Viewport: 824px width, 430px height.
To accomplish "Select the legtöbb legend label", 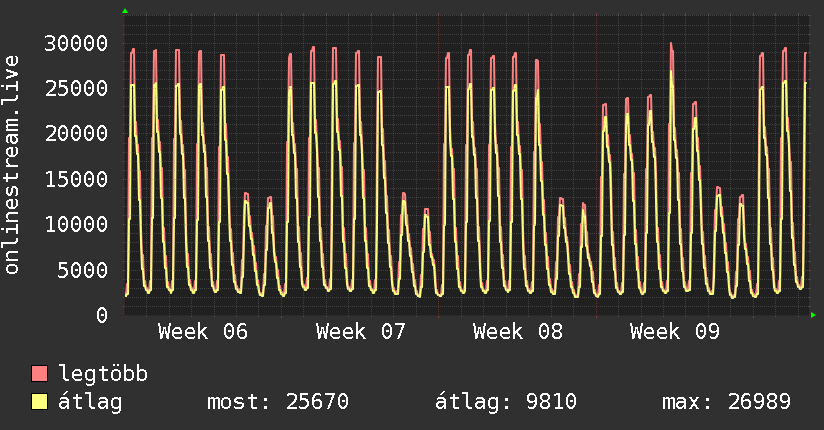I will point(103,374).
